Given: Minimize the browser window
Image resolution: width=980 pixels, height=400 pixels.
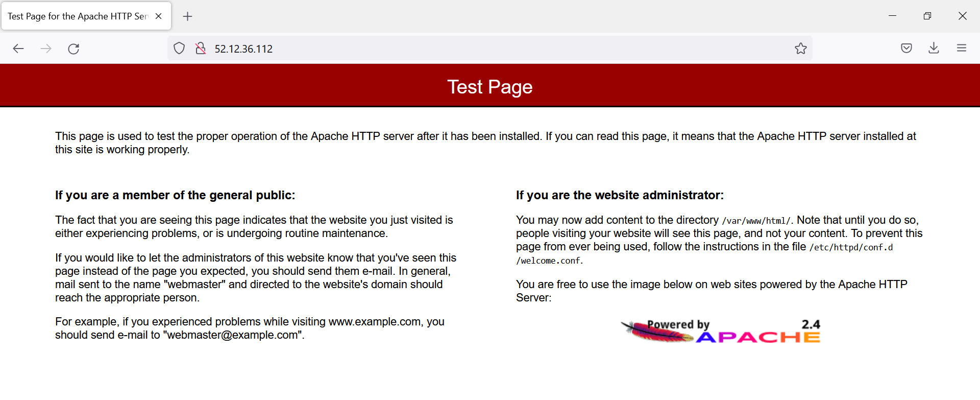Looking at the screenshot, I should click(x=892, y=16).
